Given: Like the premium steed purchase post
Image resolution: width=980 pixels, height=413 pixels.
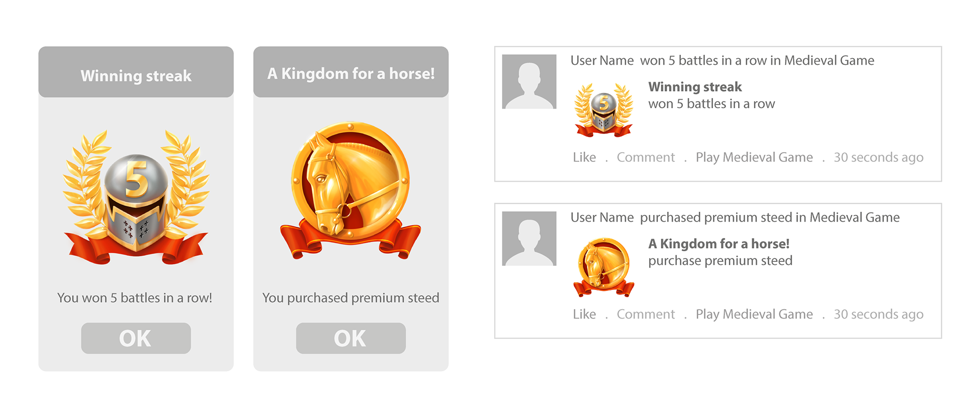Looking at the screenshot, I should (x=584, y=314).
